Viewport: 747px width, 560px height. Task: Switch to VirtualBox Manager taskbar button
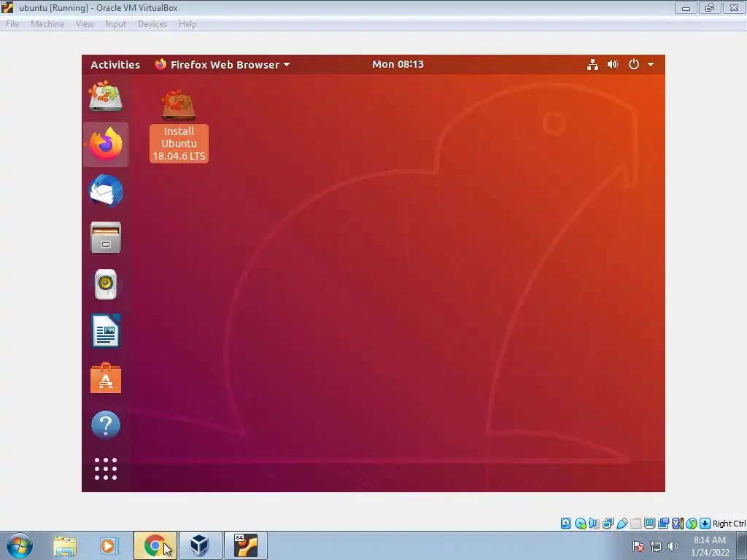click(200, 545)
